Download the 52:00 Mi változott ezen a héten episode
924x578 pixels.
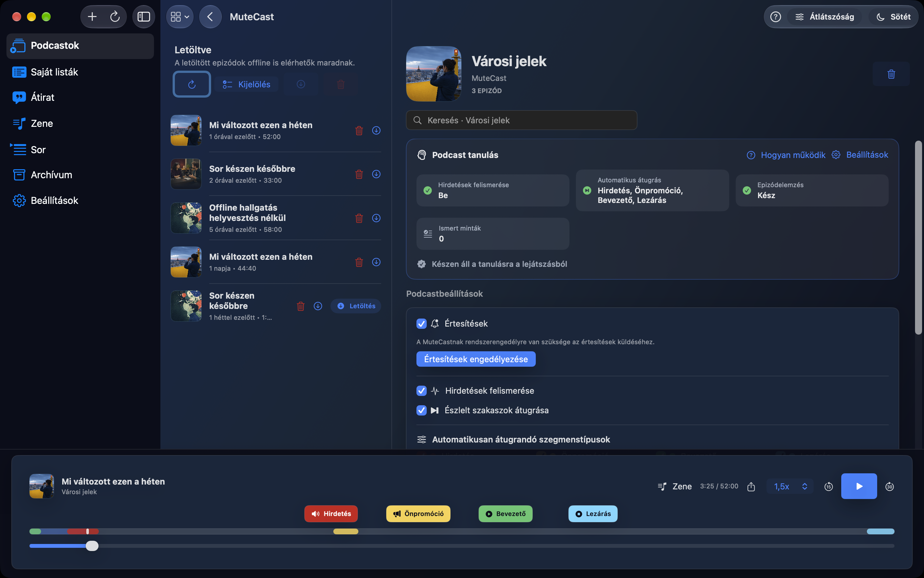(376, 131)
